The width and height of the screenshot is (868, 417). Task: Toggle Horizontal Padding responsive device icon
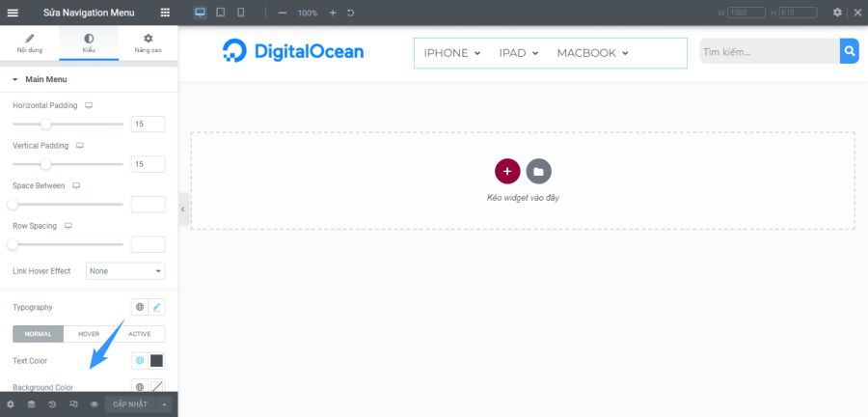(x=89, y=105)
